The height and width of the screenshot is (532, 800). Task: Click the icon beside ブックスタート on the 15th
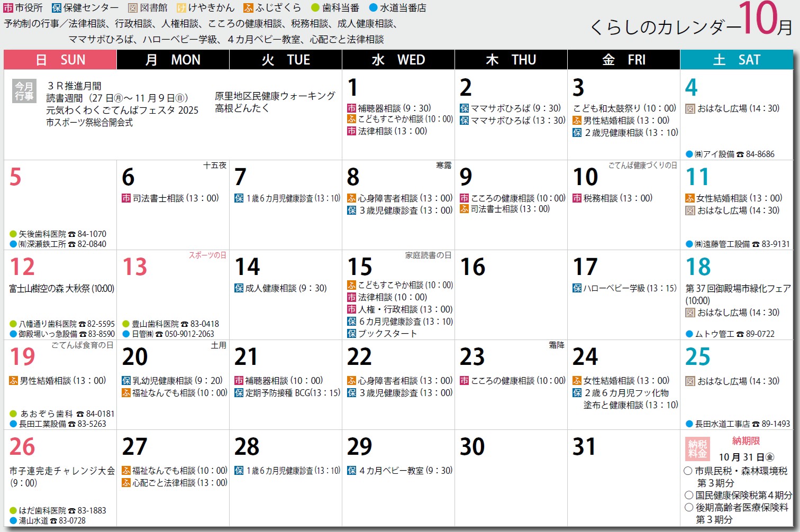coord(352,334)
